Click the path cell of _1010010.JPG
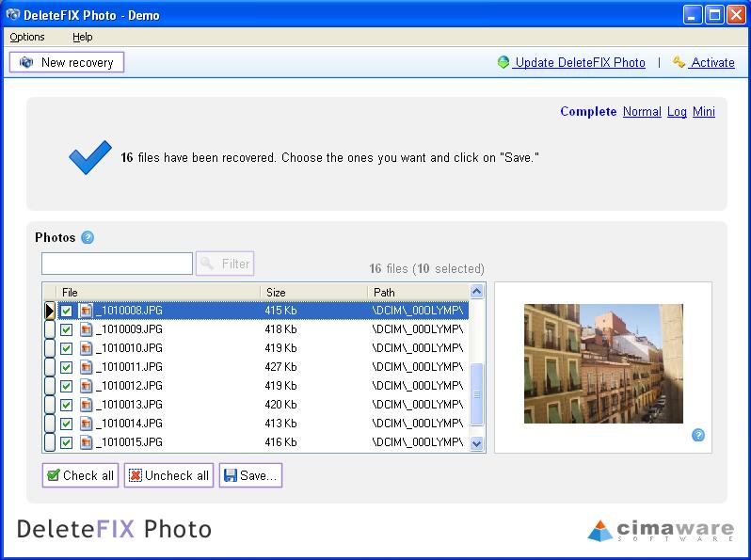 coord(418,348)
